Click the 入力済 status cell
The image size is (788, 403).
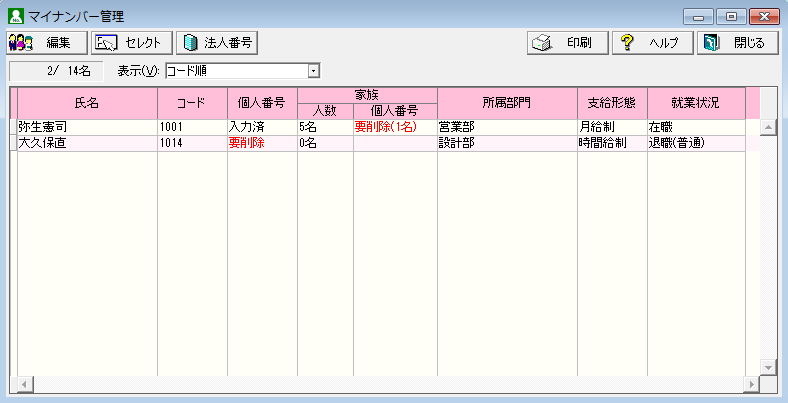click(x=262, y=127)
